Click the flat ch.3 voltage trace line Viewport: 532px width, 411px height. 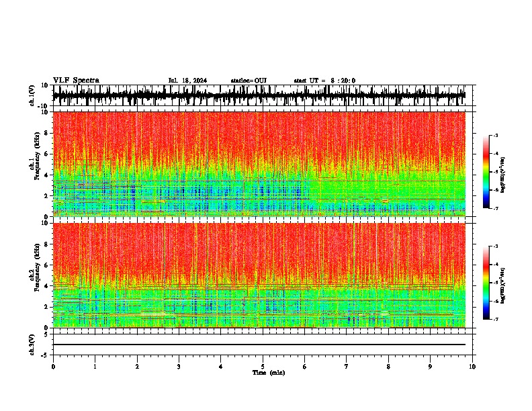pos(259,345)
